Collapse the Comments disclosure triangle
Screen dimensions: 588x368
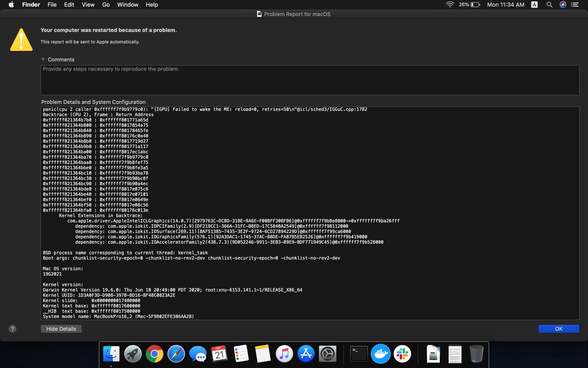coord(43,59)
